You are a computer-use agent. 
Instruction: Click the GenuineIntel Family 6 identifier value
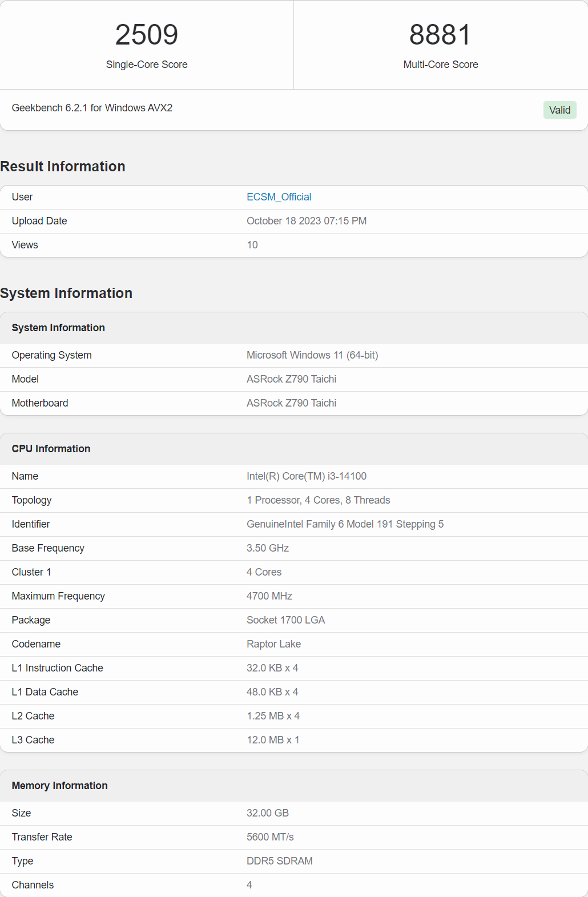click(x=345, y=524)
